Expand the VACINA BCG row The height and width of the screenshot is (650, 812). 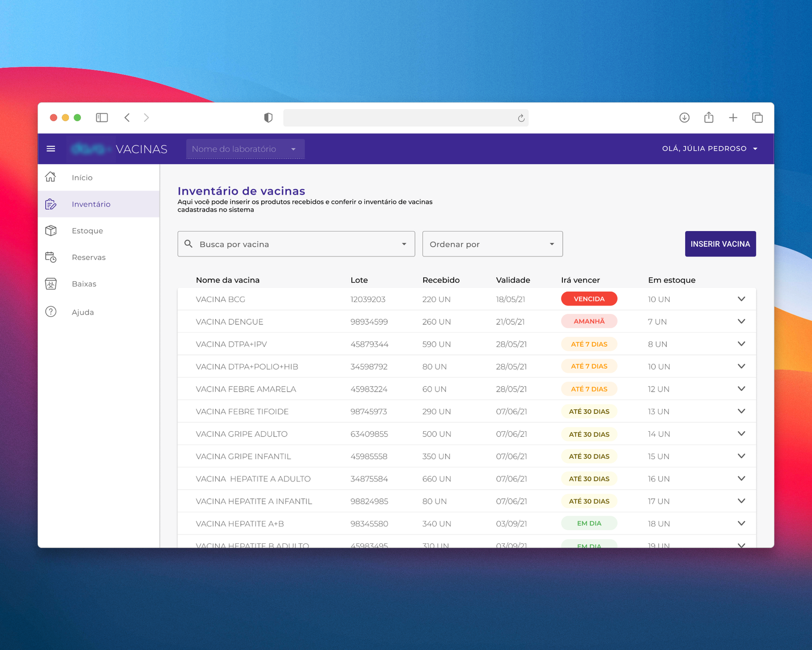point(741,299)
